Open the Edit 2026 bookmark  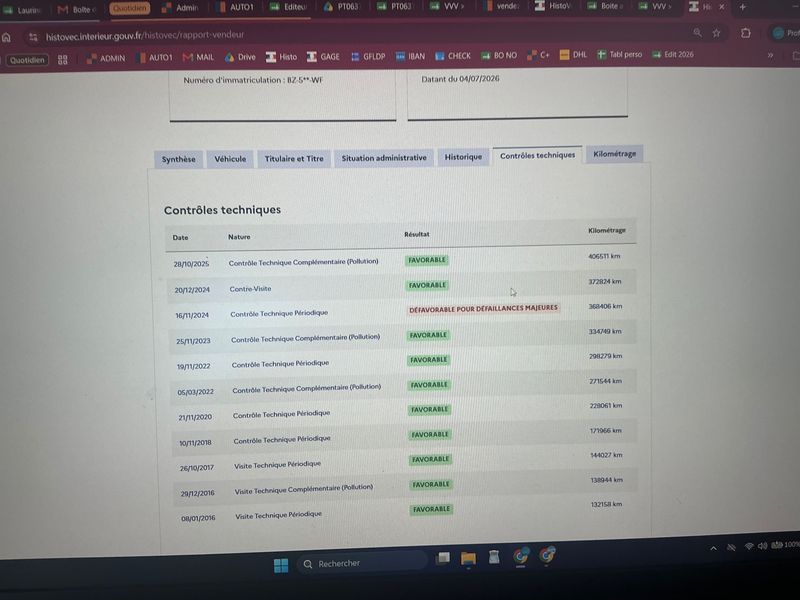673,54
